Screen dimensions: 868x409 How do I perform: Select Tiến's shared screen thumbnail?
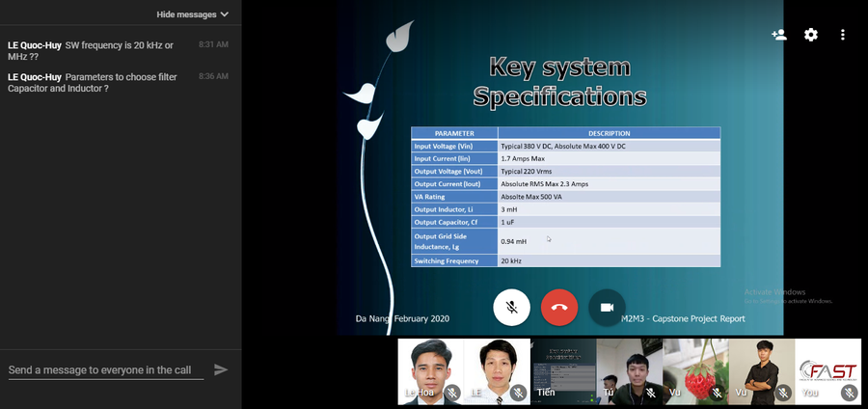click(563, 371)
